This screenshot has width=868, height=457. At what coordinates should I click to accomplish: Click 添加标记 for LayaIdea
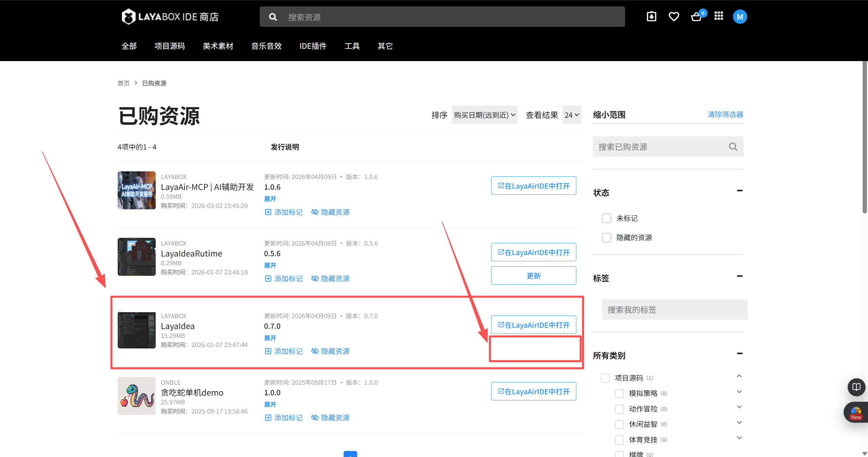[284, 351]
